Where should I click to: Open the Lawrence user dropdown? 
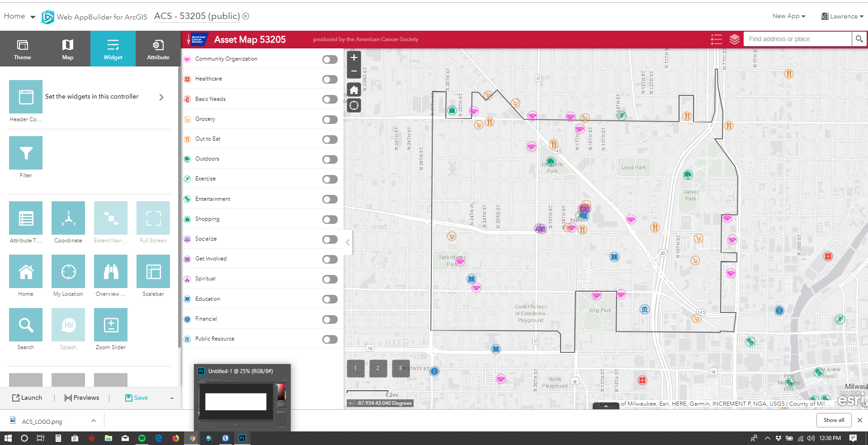pyautogui.click(x=842, y=16)
